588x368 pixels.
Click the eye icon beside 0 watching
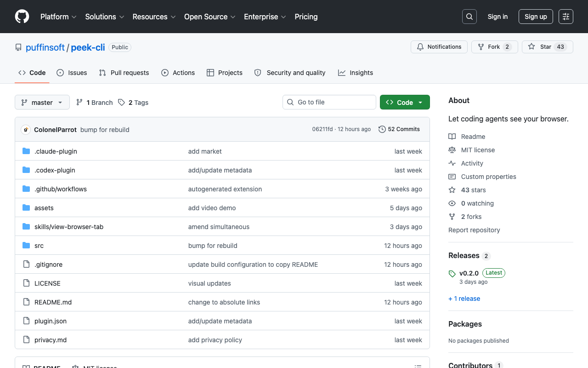pyautogui.click(x=452, y=203)
